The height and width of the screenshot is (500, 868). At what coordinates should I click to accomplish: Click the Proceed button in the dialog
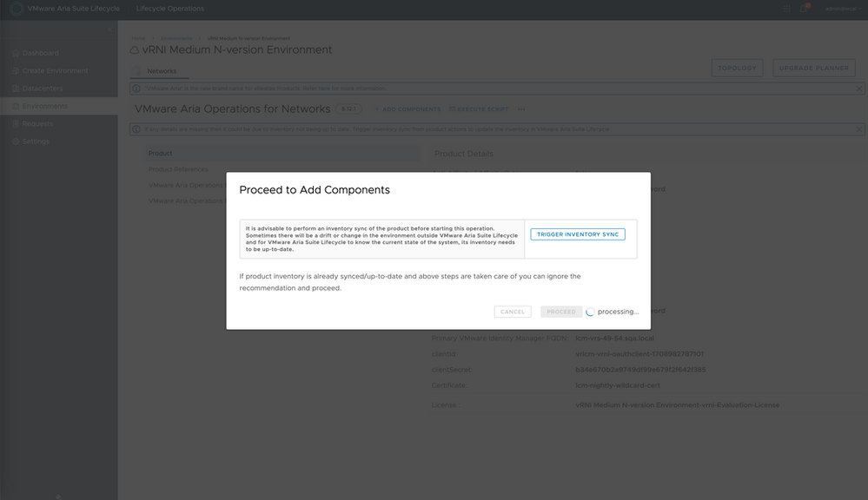[561, 312]
